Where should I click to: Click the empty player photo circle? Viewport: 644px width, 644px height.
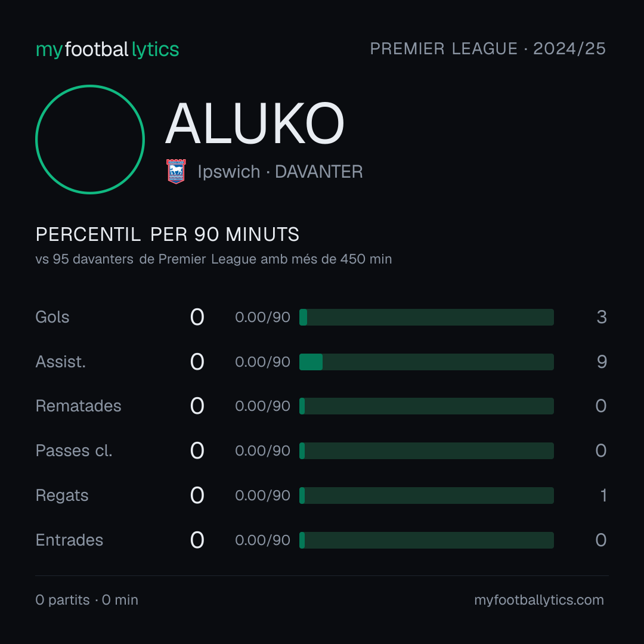point(90,139)
